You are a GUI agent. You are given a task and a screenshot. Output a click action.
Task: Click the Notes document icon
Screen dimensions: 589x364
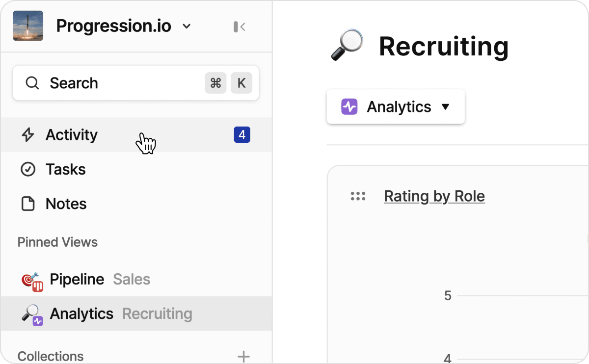[x=28, y=204]
